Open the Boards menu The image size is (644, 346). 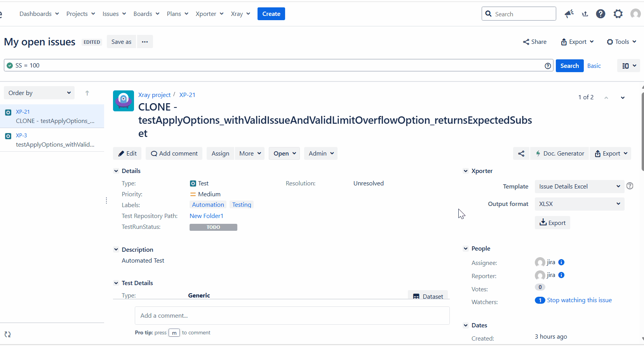[x=146, y=14]
